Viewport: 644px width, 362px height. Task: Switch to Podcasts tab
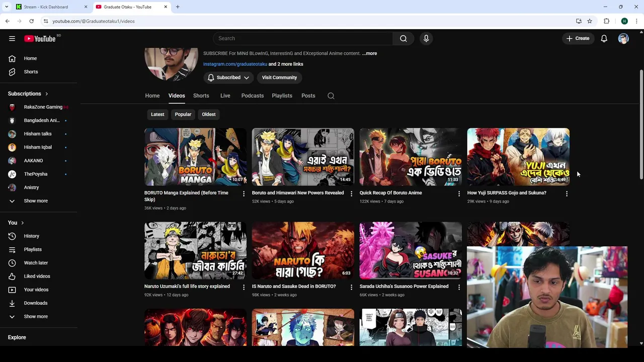point(253,96)
